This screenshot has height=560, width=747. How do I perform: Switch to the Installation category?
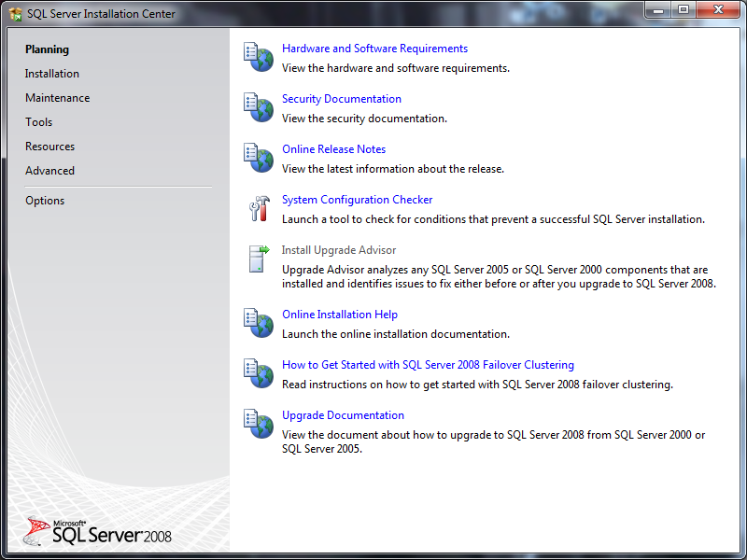pyautogui.click(x=52, y=74)
